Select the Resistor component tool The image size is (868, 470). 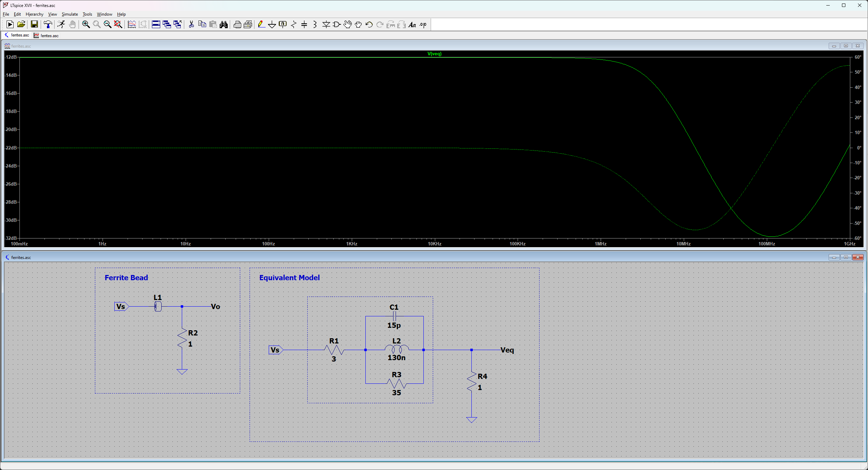(294, 24)
